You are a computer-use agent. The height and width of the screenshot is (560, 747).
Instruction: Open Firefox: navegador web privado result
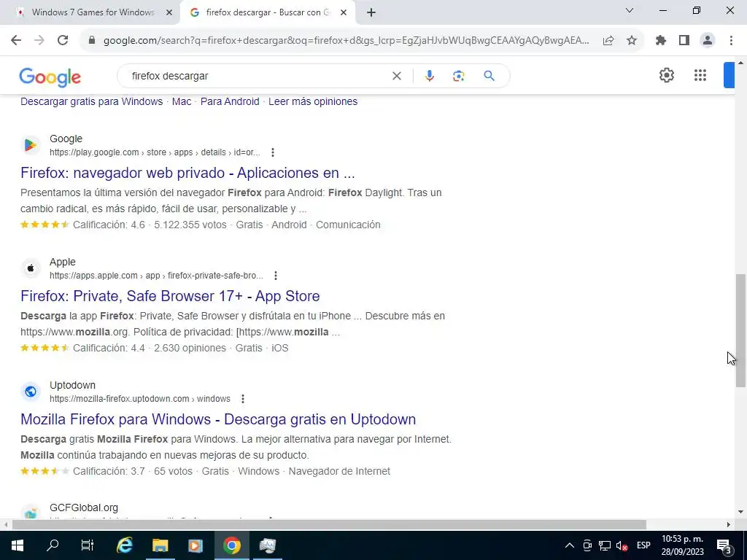click(187, 173)
